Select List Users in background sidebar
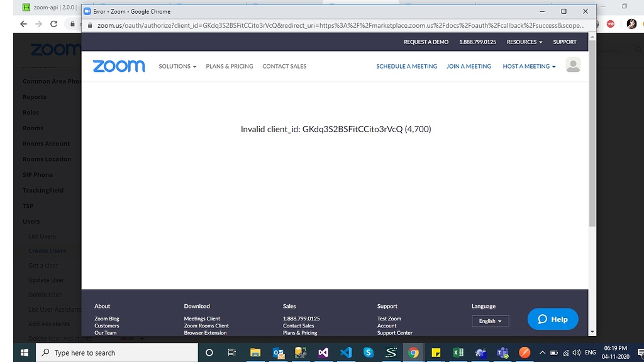Image resolution: width=644 pixels, height=362 pixels. click(42, 236)
